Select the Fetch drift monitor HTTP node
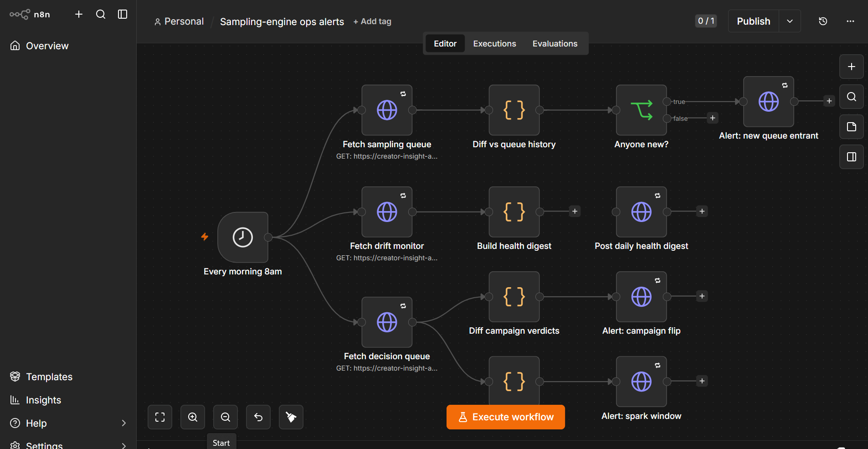Image resolution: width=868 pixels, height=449 pixels. [387, 212]
